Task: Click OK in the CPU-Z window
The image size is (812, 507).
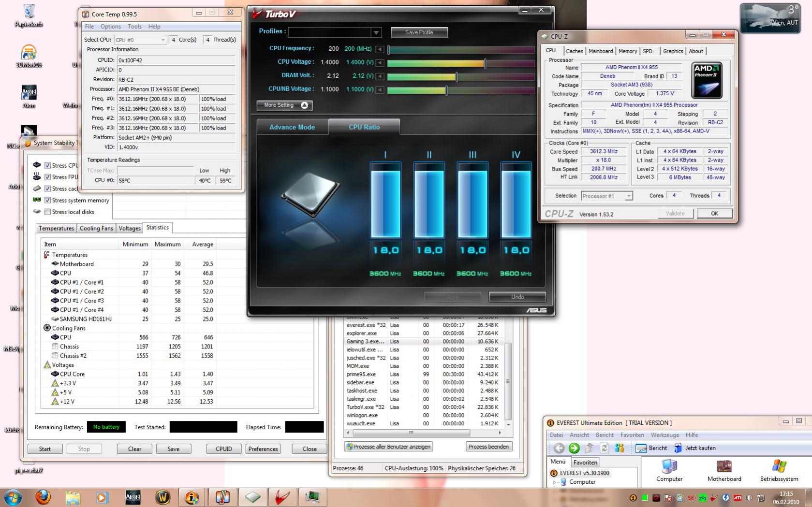Action: pos(714,214)
